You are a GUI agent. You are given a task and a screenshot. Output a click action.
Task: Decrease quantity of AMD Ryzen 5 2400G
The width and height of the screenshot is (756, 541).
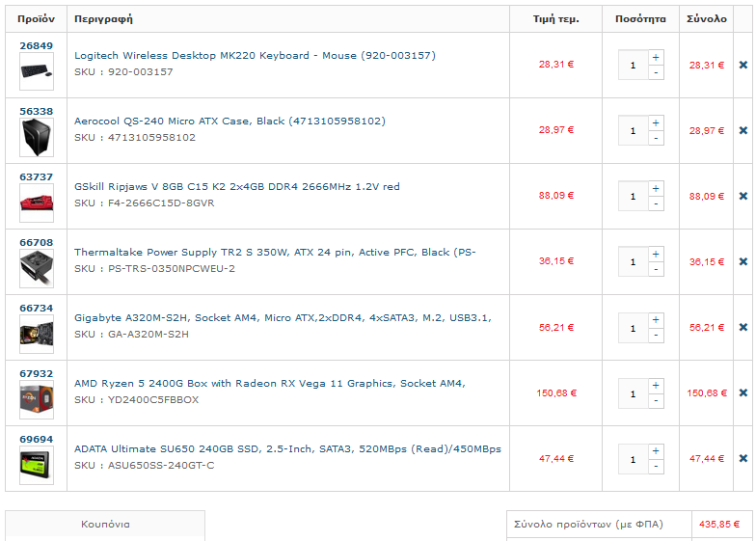[x=656, y=401]
